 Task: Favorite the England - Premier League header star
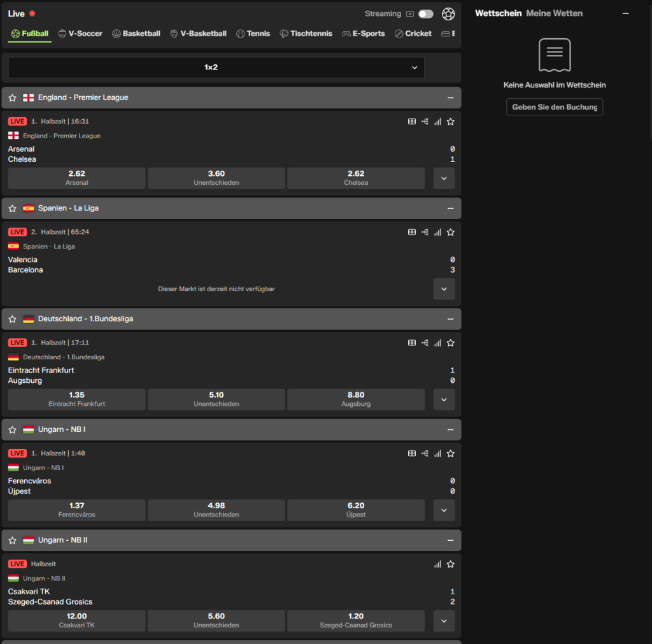pos(13,97)
